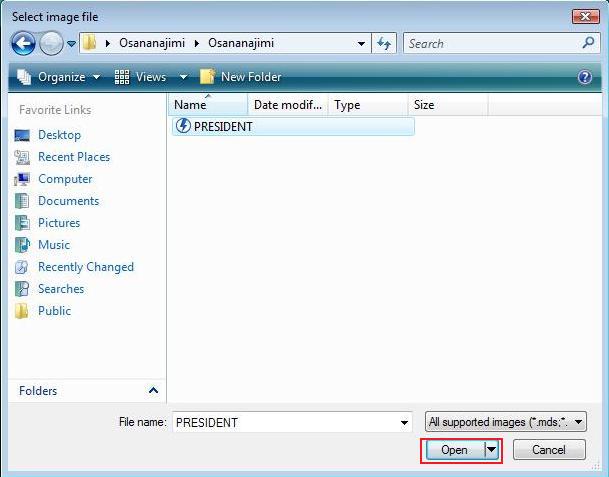Open the Pictures favorite link
The image size is (609, 477).
59,223
